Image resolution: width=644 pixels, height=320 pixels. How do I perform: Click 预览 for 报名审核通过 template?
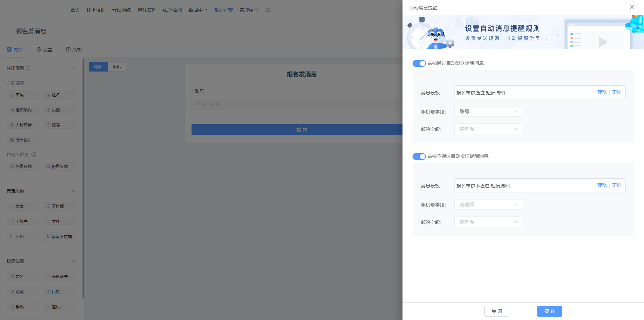point(602,92)
